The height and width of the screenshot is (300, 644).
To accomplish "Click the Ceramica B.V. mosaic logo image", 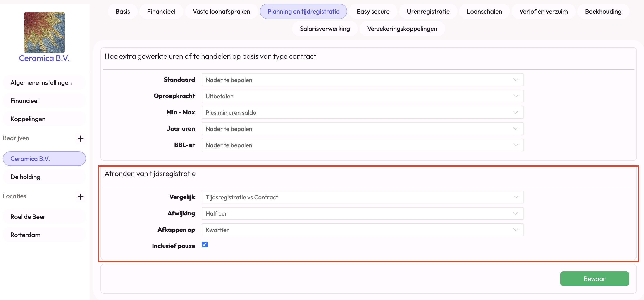I will click(x=44, y=32).
